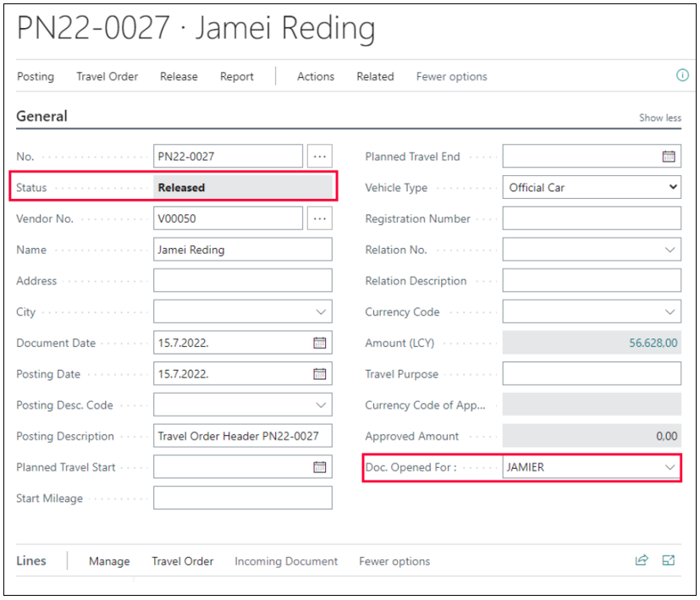Open lookup button beside No. field
This screenshot has width=700, height=600.
click(x=320, y=157)
